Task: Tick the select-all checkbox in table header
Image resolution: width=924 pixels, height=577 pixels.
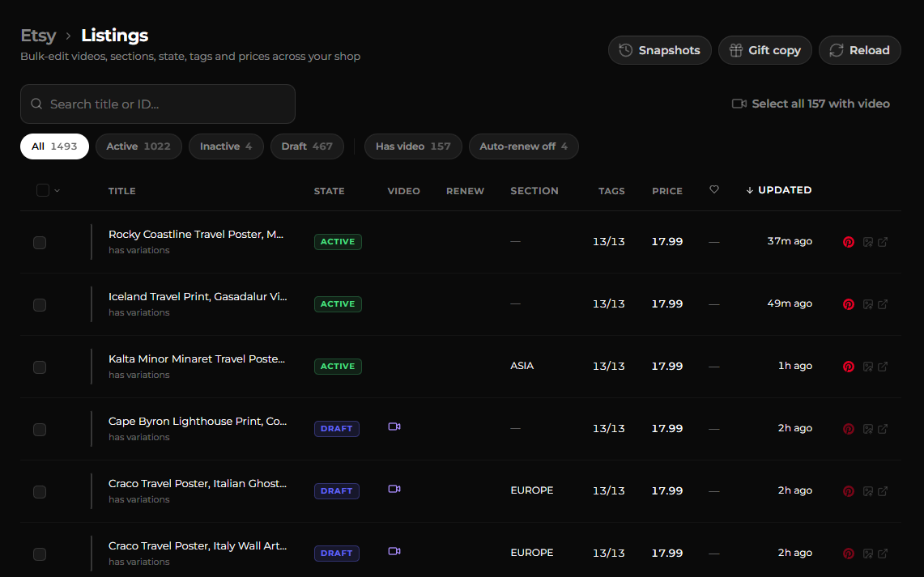Action: click(42, 190)
